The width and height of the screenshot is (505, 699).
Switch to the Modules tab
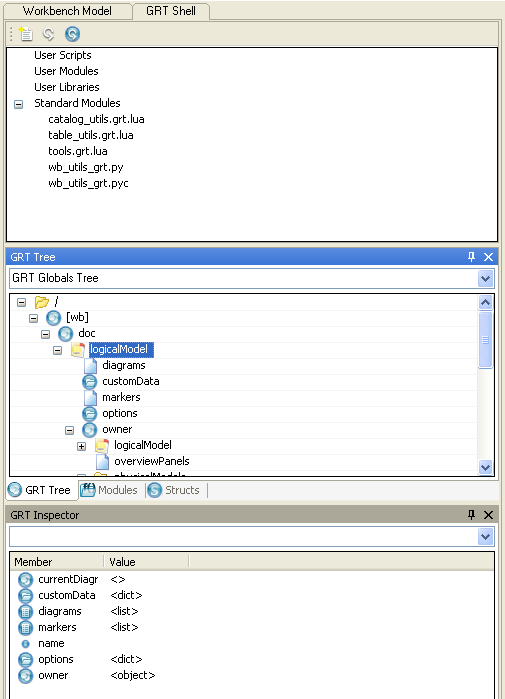click(109, 490)
